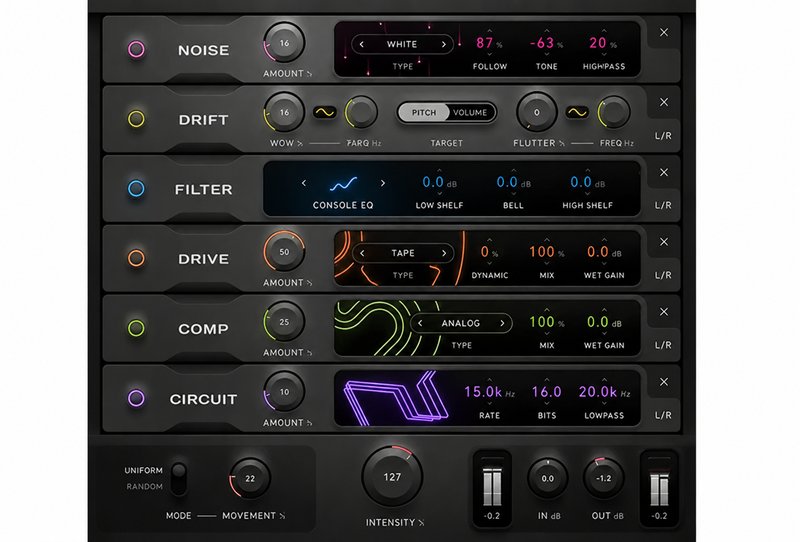Click the Drive Amount modulation arrow
The width and height of the screenshot is (800, 542).
click(309, 283)
